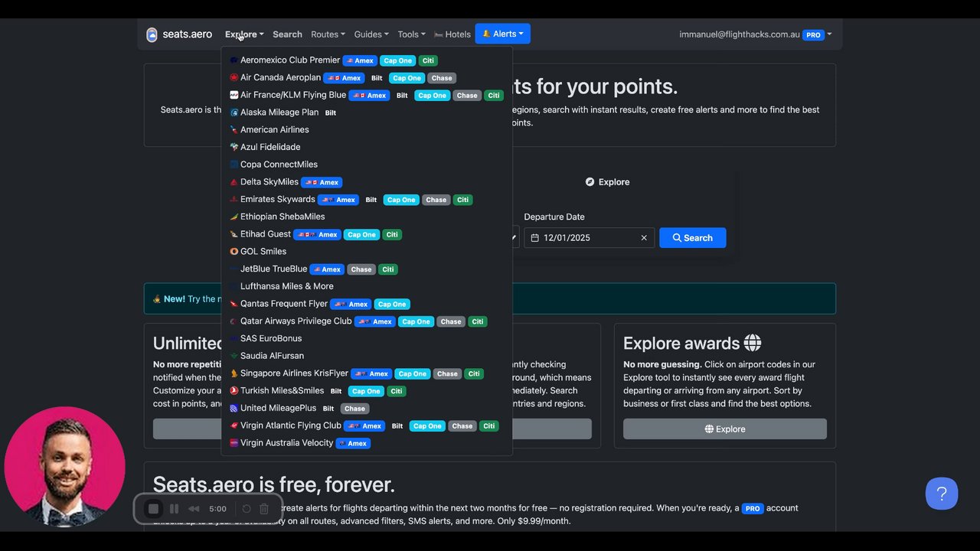
Task: Open the Alerts dropdown button
Action: [503, 34]
